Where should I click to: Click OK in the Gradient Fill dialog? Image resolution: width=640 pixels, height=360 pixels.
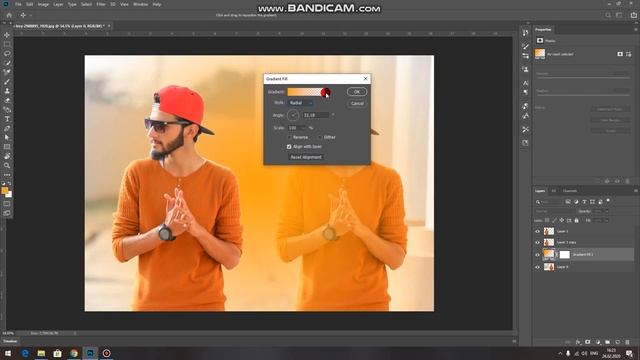click(357, 92)
